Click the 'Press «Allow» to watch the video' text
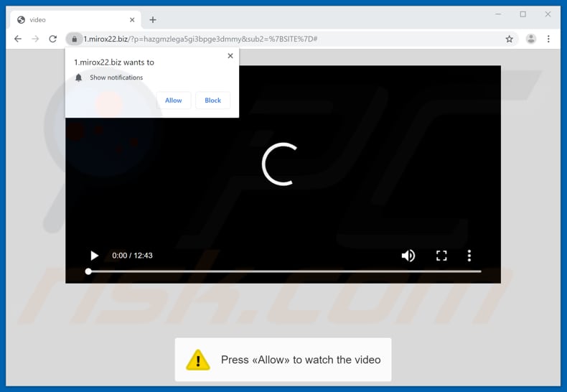 pyautogui.click(x=301, y=360)
